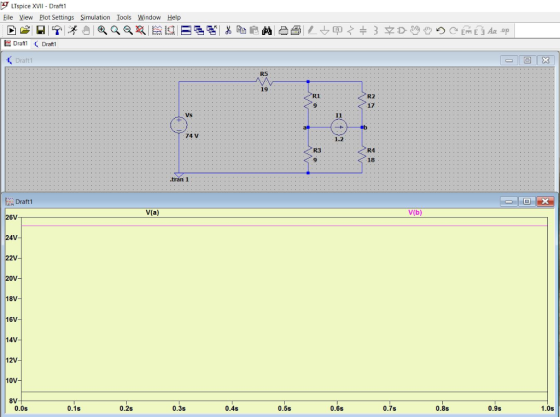The height and width of the screenshot is (417, 560).
Task: Click the '.tran 1' directive text
Action: pyautogui.click(x=179, y=179)
